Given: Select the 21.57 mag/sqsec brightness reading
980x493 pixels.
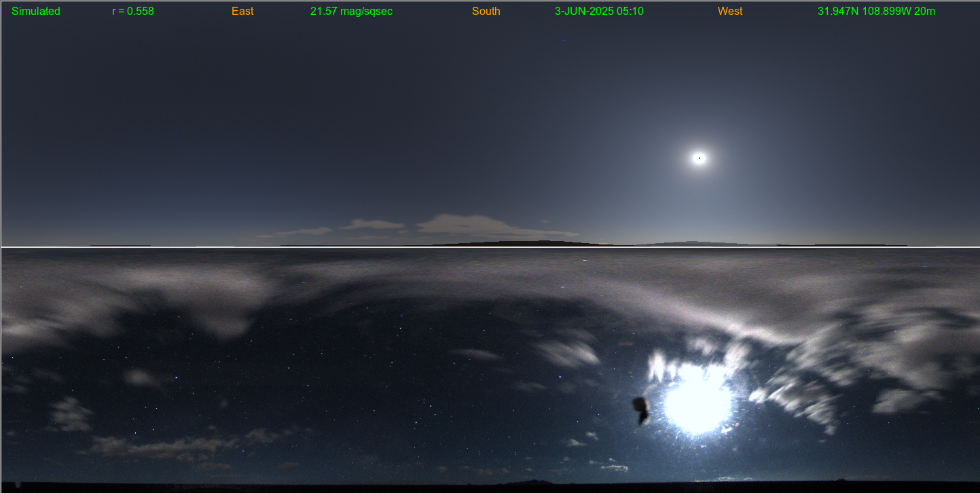Looking at the screenshot, I should (351, 12).
